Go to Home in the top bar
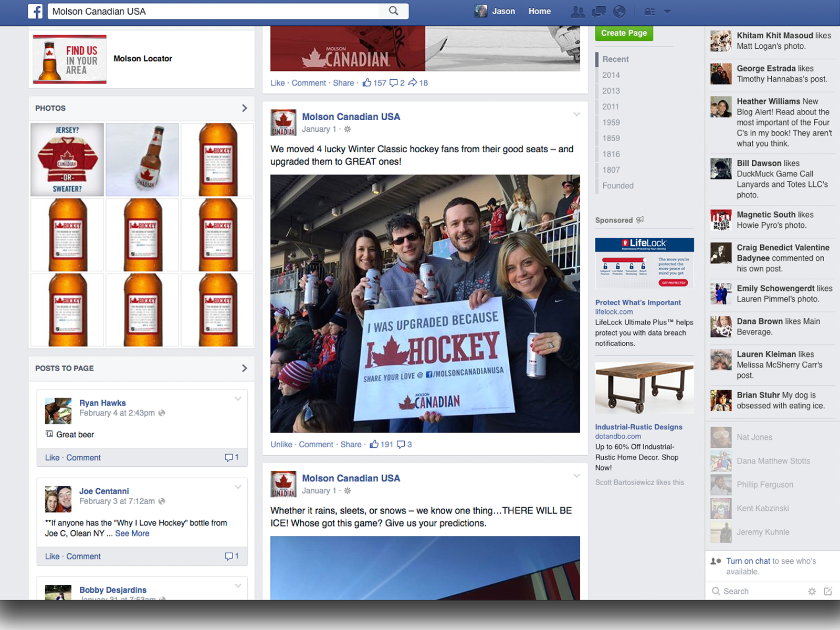 click(540, 11)
